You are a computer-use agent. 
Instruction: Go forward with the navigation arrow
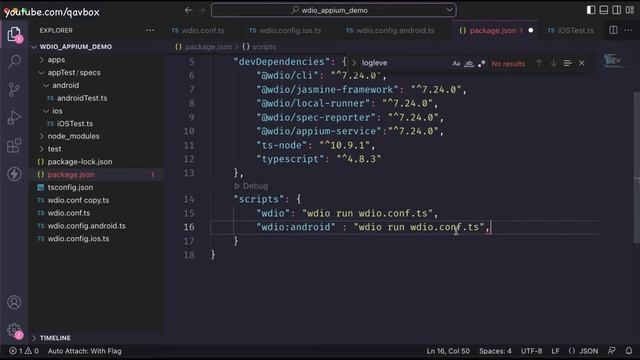(202, 10)
